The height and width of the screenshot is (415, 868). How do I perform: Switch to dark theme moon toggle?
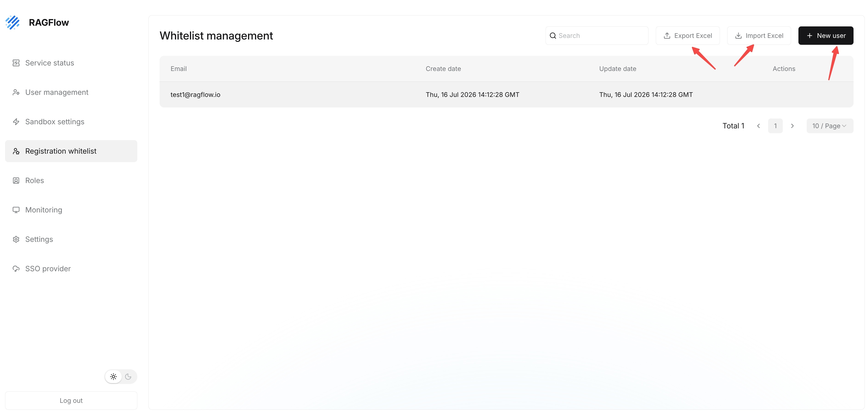[128, 377]
